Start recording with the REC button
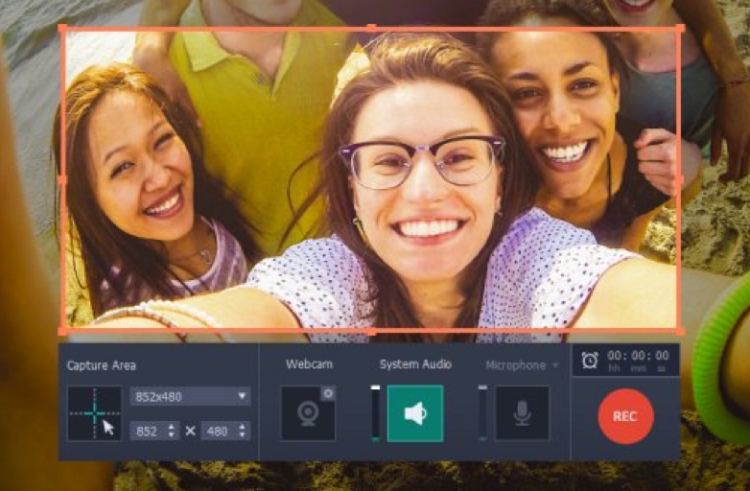The height and width of the screenshot is (491, 750). tap(626, 416)
